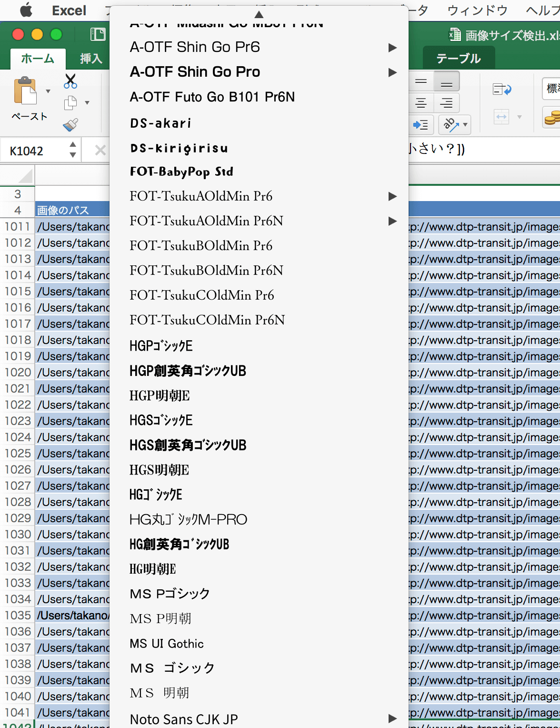Click the select-all corner of the sheet

pyautogui.click(x=18, y=175)
